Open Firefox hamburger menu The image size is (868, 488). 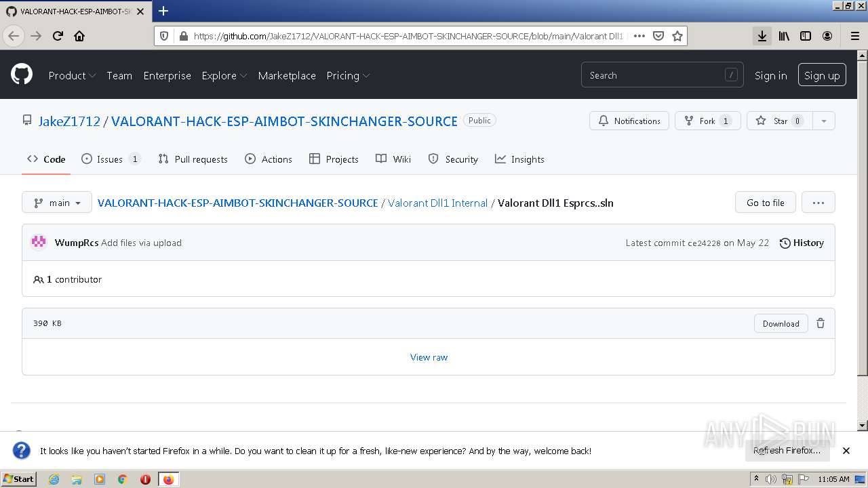point(855,36)
